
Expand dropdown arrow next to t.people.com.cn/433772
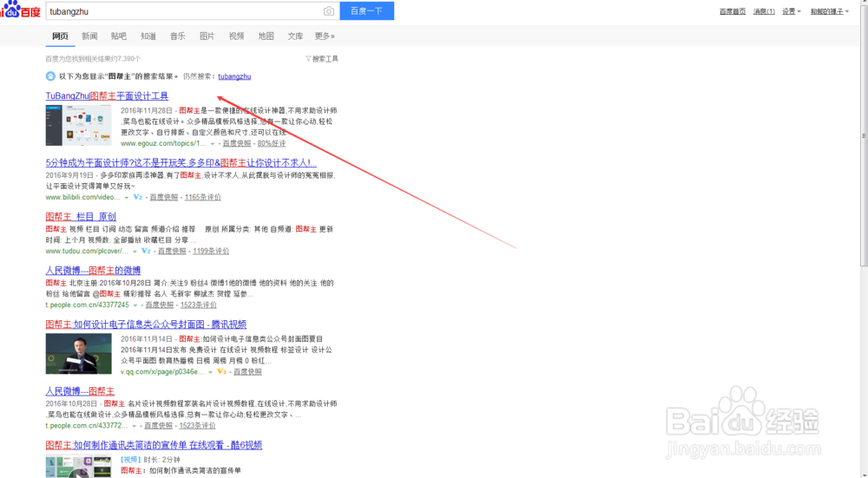click(134, 426)
